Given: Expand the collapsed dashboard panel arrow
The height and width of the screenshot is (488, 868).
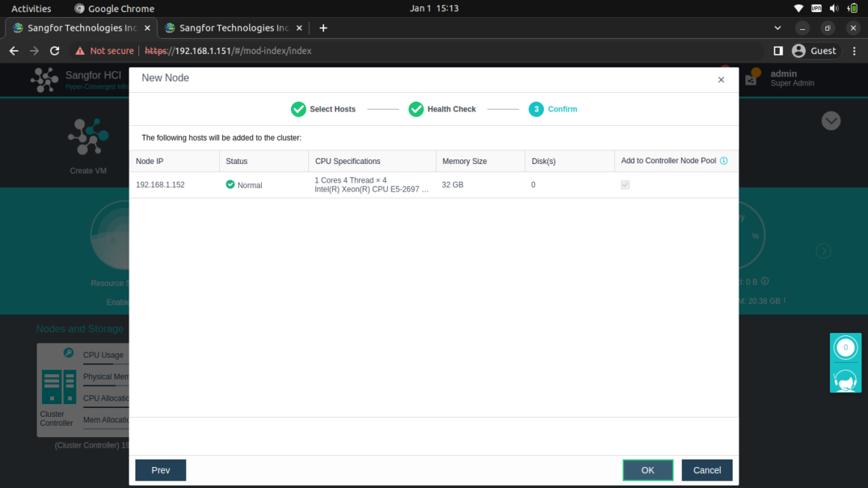Looking at the screenshot, I should [831, 121].
